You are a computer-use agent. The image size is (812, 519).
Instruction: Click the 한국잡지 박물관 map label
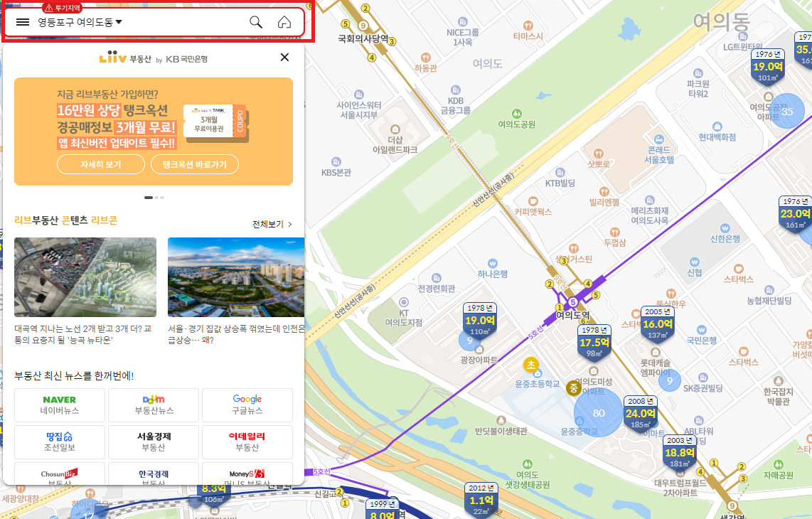778,396
